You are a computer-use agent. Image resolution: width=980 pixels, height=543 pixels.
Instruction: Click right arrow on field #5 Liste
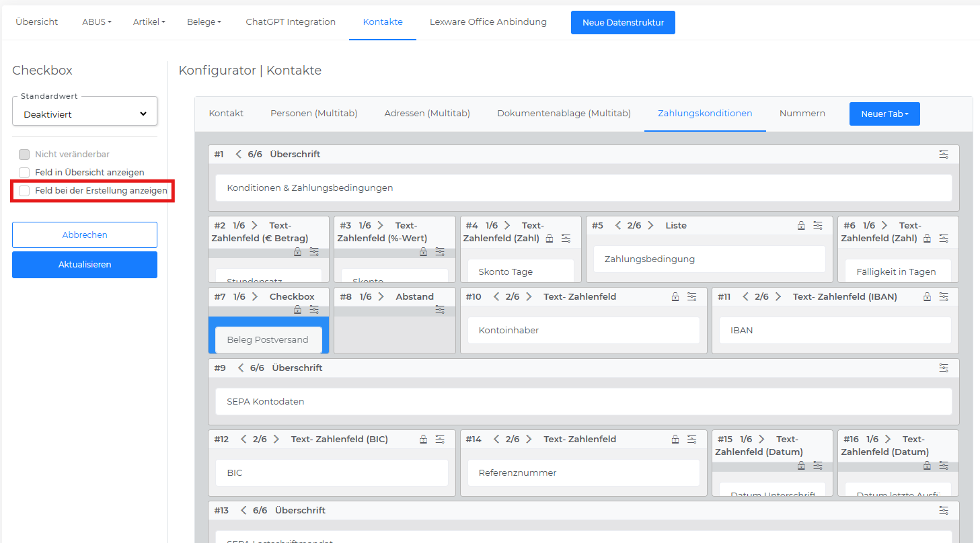pos(650,226)
